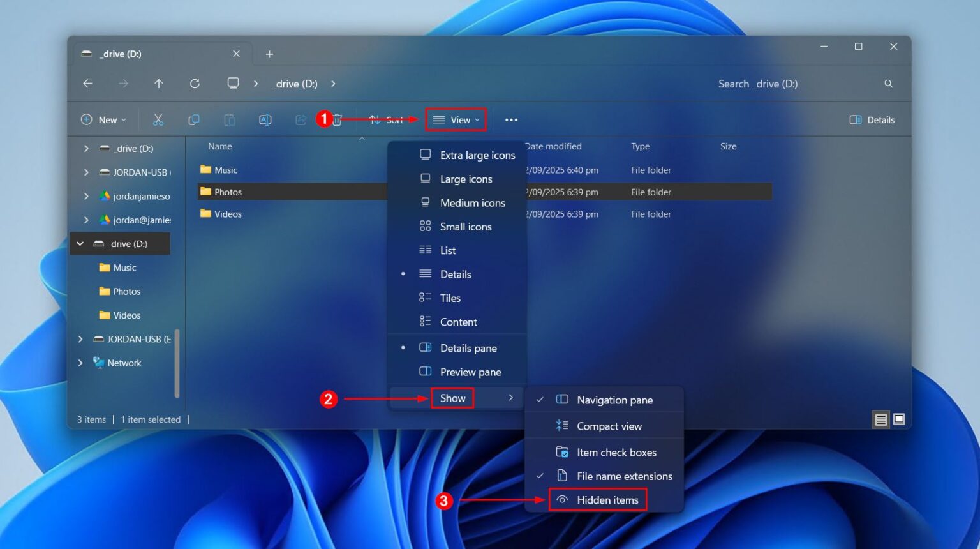The image size is (980, 549).
Task: Select the Paste icon
Action: 230,119
